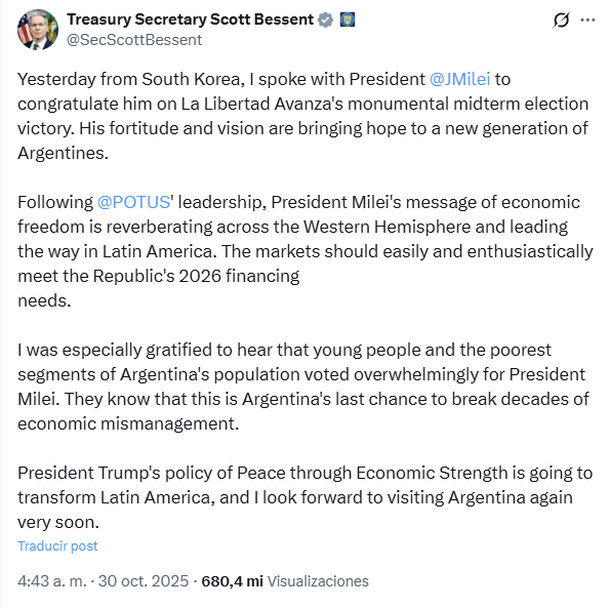Click the text 'The markets should easily'
Viewport: 610px width, 608px height.
click(x=400, y=254)
